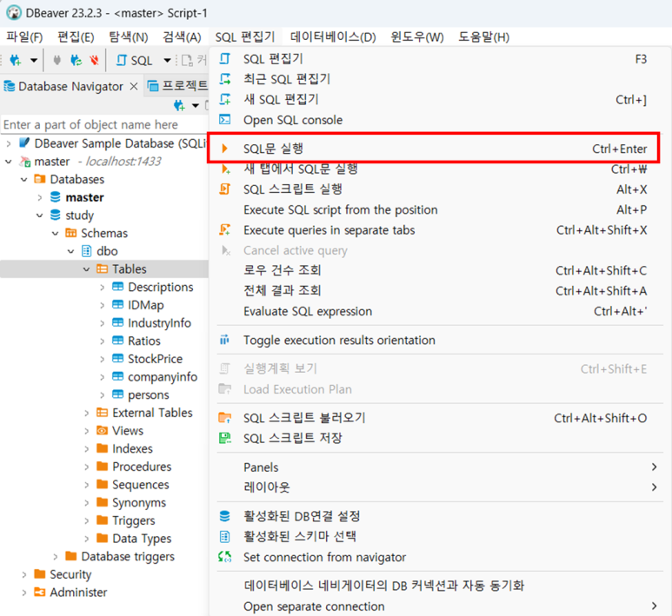This screenshot has width=672, height=616.
Task: Select the Database triggers folder
Action: point(128,556)
